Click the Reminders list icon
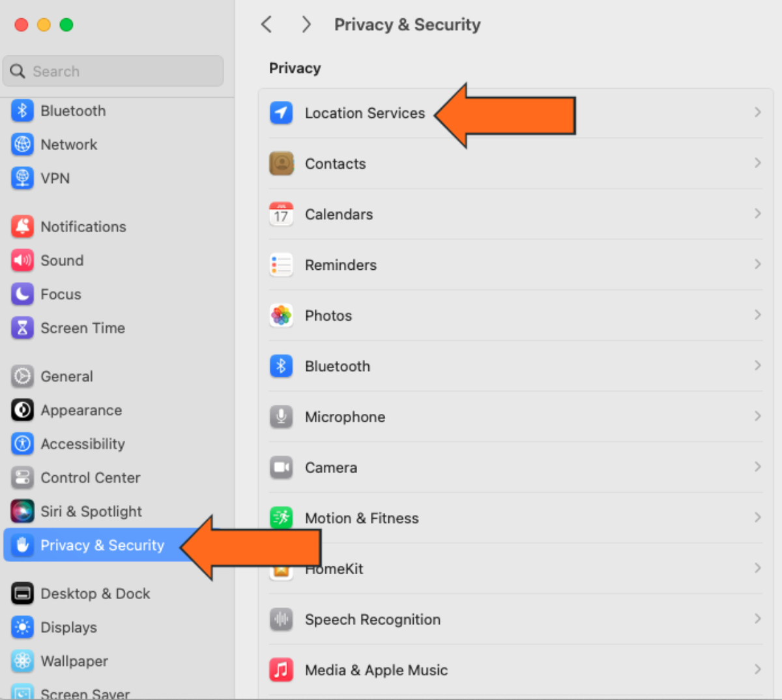782x700 pixels. tap(281, 265)
